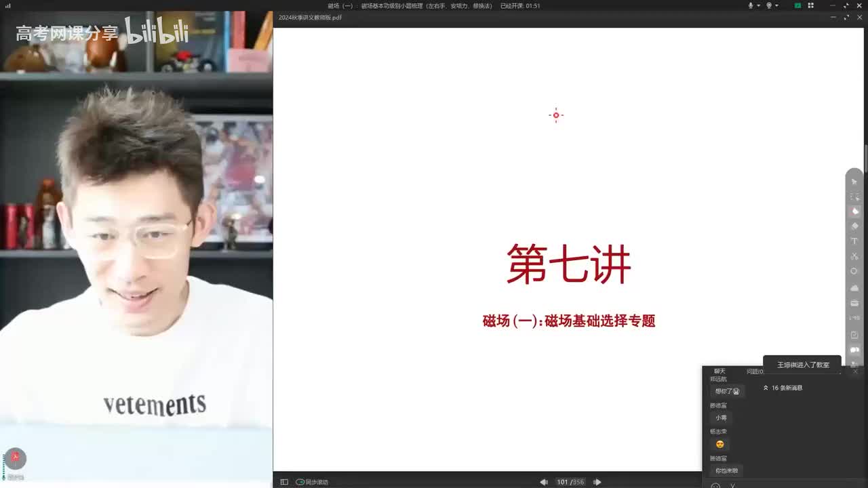This screenshot has width=868, height=488.
Task: Click the green screen-share icon
Action: click(x=798, y=5)
